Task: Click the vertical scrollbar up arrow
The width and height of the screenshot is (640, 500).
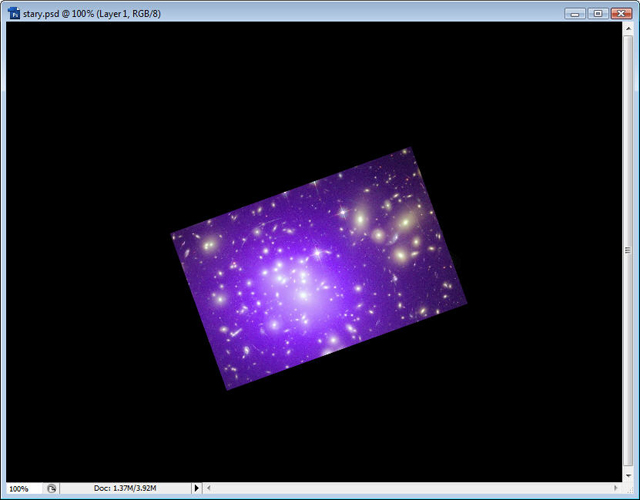Action: point(628,28)
